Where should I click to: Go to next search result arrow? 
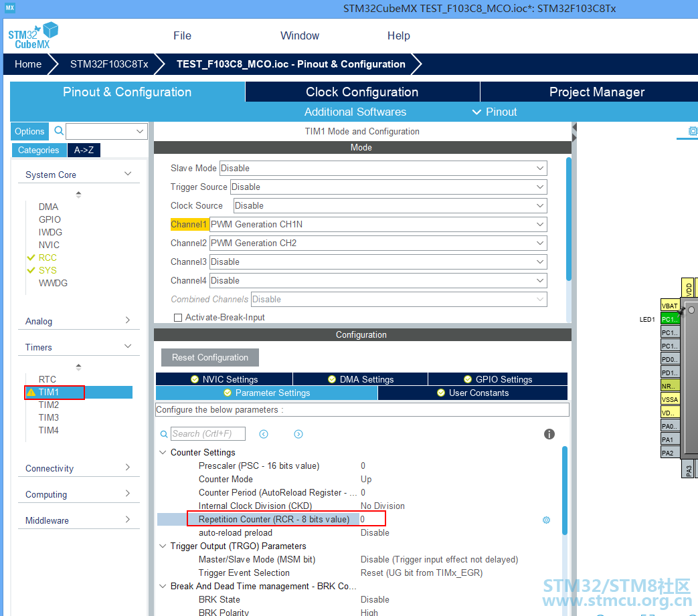point(298,434)
